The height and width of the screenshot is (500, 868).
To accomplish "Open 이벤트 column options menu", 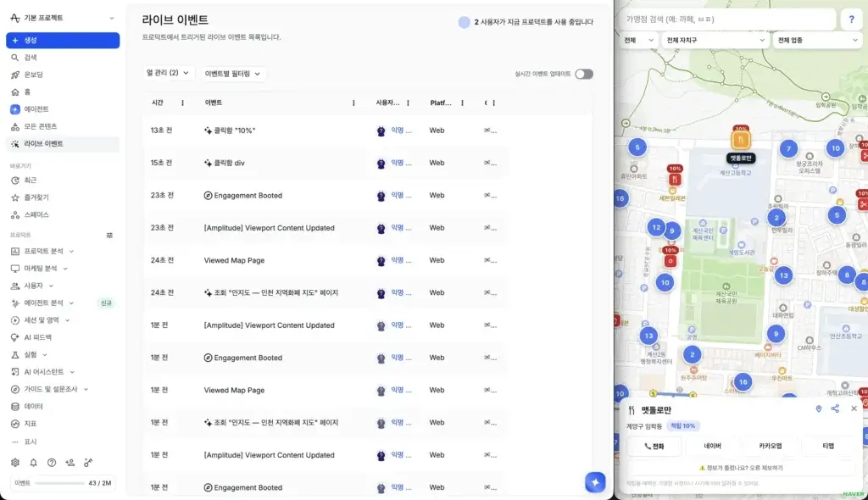I will pos(353,103).
